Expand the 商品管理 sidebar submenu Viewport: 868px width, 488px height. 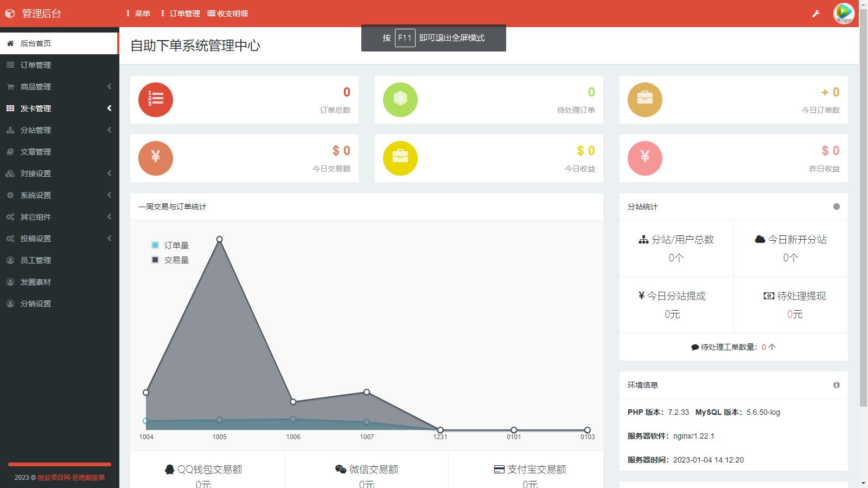[x=59, y=87]
